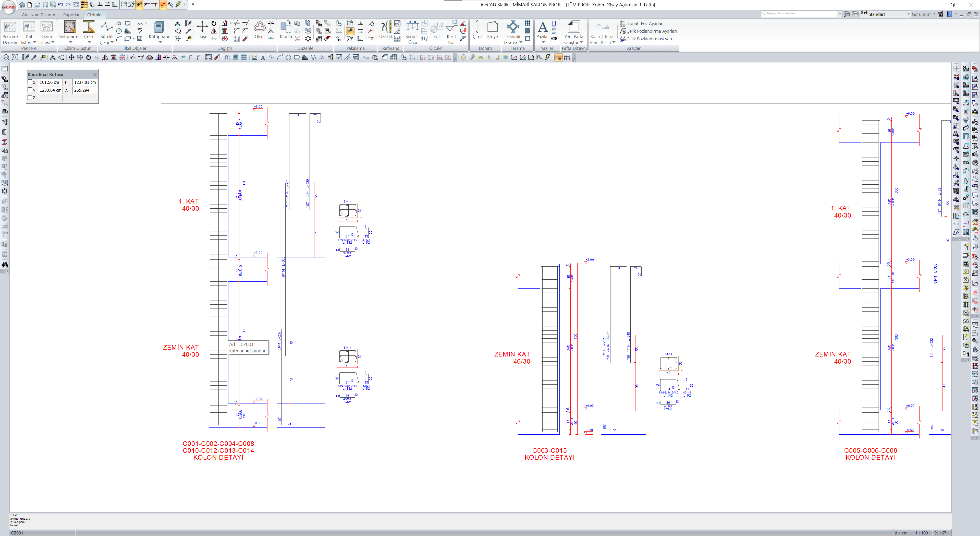Click Donatı Poz Ayarları button
Image resolution: width=980 pixels, height=536 pixels.
pyautogui.click(x=644, y=23)
